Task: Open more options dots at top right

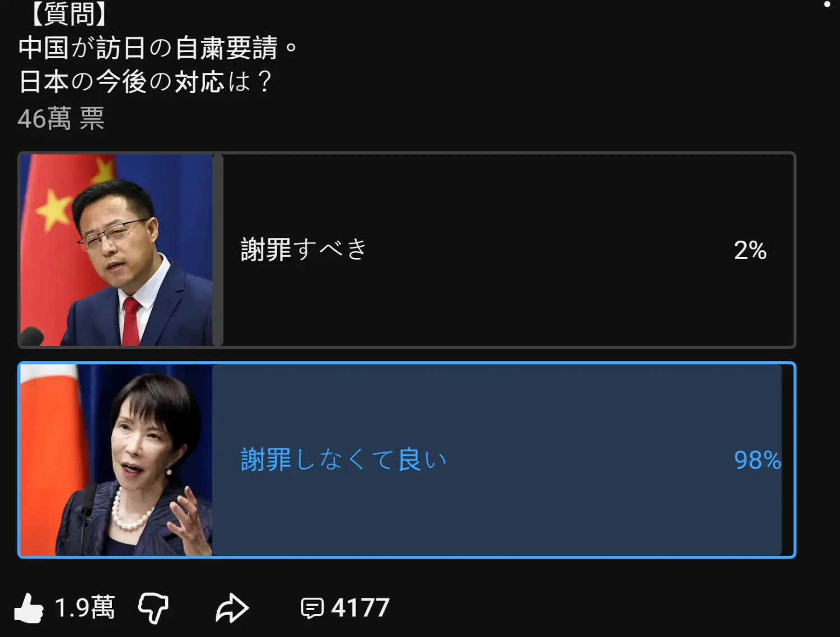Action: [x=827, y=4]
